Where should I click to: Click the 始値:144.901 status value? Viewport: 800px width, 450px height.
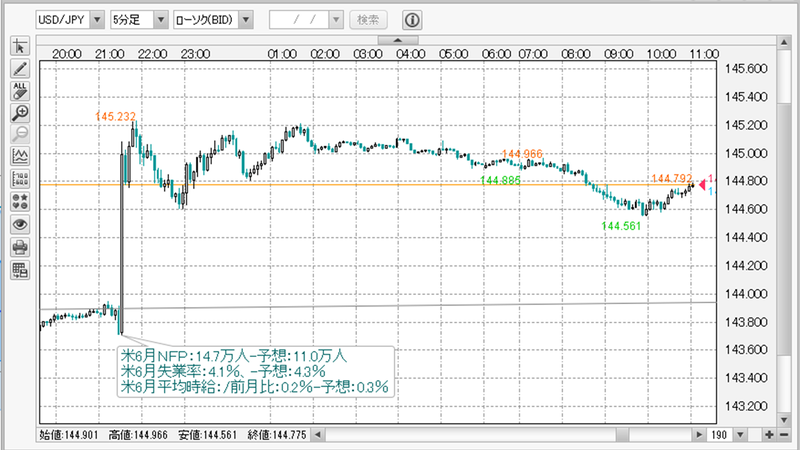[69, 435]
